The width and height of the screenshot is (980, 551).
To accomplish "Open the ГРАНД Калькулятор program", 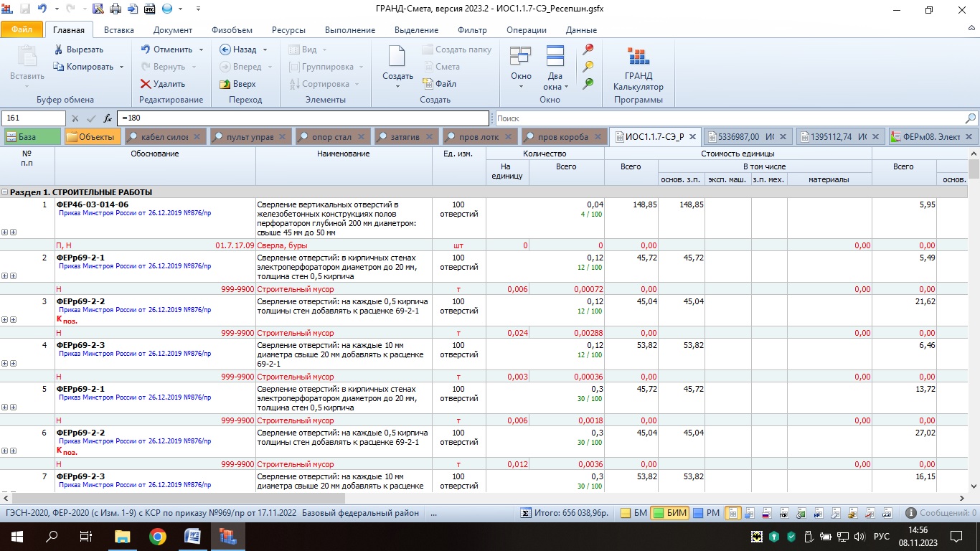I will 638,70.
